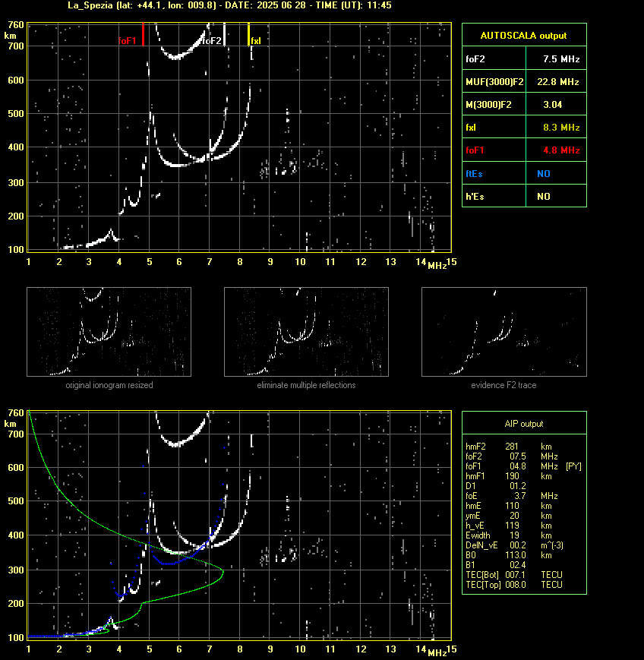
Task: Select the Ewidth 19 km row
Action: (509, 535)
